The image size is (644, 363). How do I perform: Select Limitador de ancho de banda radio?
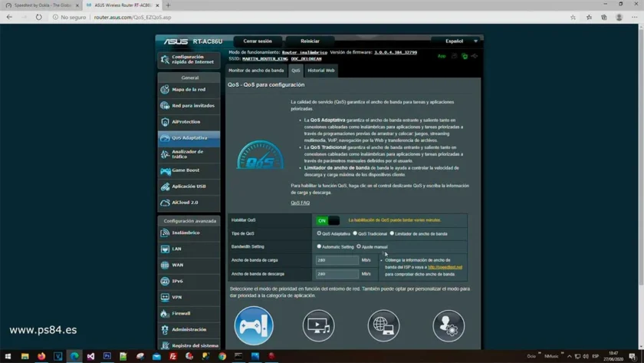click(x=393, y=233)
